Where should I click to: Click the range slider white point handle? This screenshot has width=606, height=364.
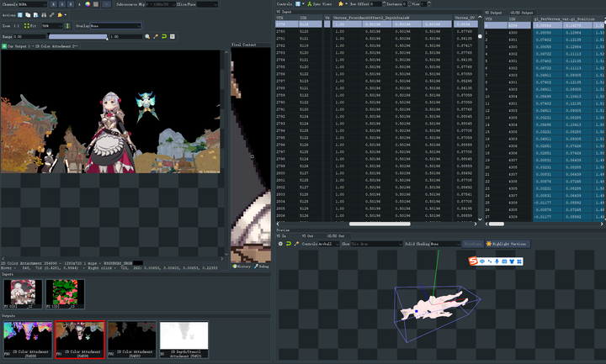(107, 38)
